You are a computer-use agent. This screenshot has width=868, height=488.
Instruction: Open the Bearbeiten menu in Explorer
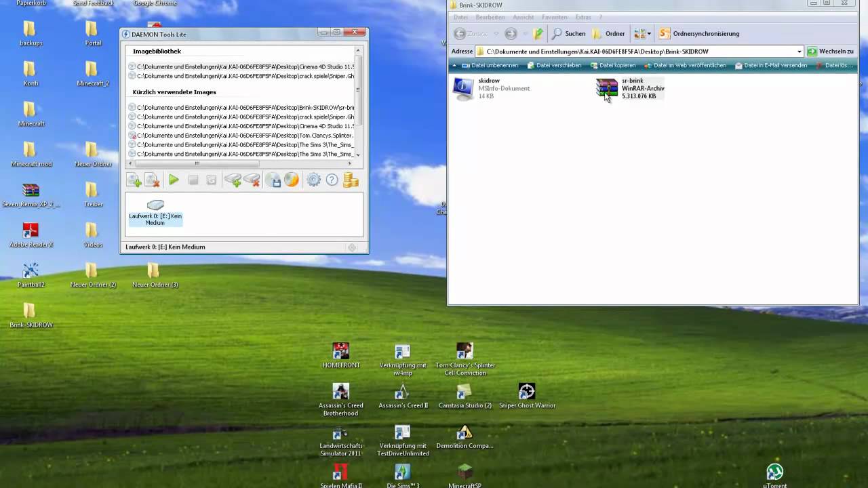[x=490, y=17]
